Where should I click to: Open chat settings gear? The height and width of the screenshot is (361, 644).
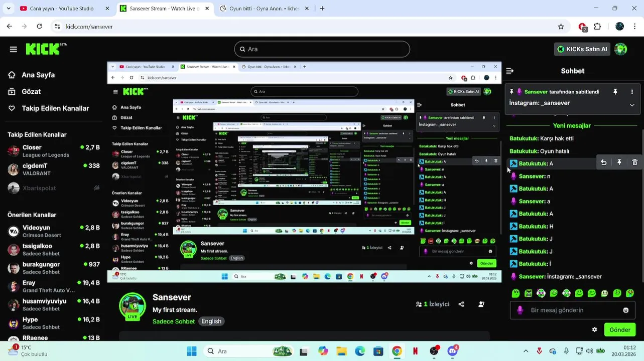[595, 330]
